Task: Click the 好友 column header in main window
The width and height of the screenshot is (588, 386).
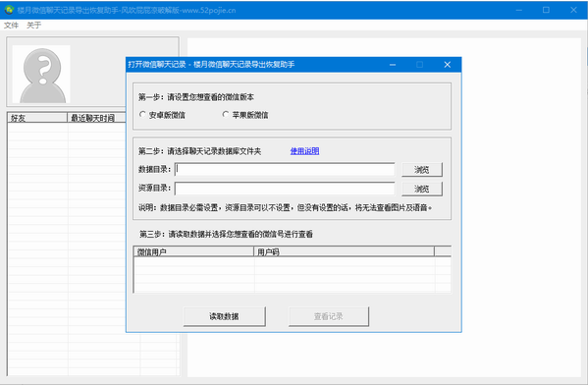Action: [x=37, y=118]
